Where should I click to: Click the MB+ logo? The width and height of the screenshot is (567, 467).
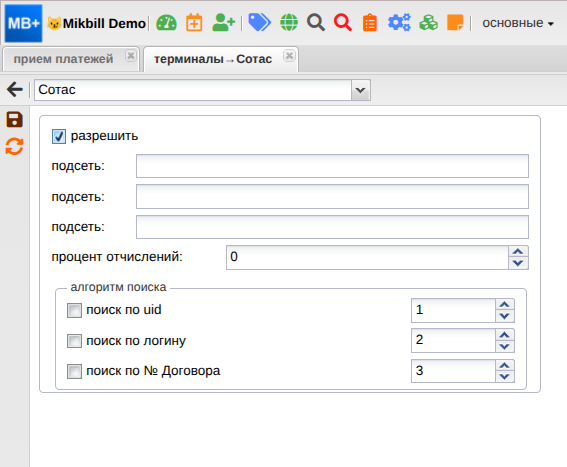[24, 24]
